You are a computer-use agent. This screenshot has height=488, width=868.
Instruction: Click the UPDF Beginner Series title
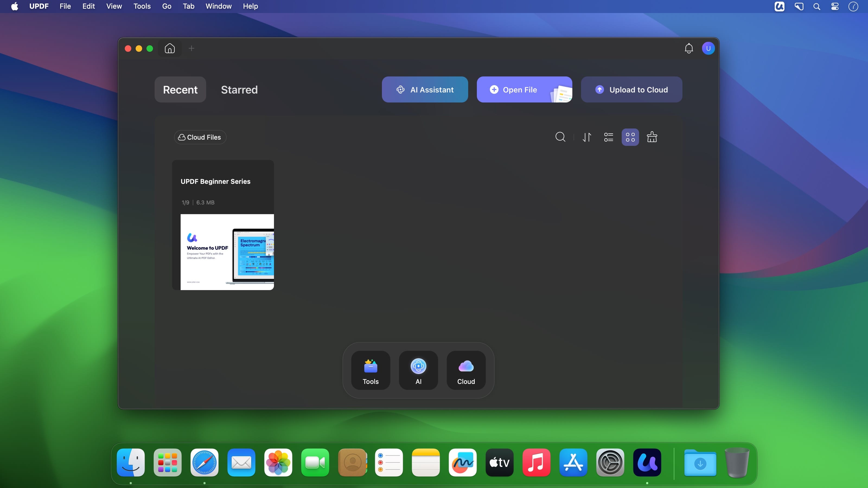(x=215, y=182)
